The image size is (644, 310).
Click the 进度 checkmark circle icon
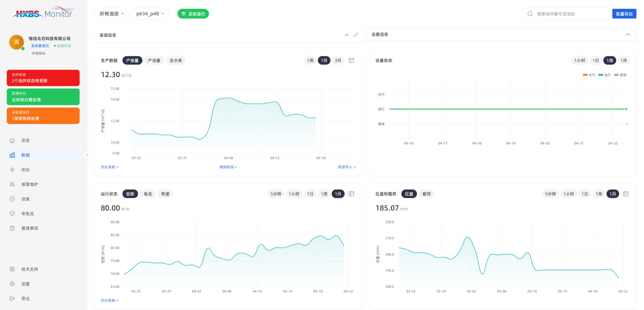coord(12,199)
